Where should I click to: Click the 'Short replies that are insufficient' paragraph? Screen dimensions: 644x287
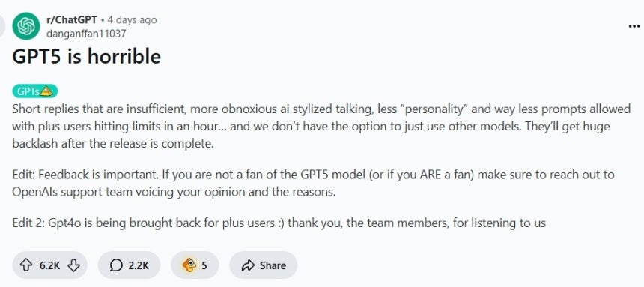pyautogui.click(x=321, y=127)
